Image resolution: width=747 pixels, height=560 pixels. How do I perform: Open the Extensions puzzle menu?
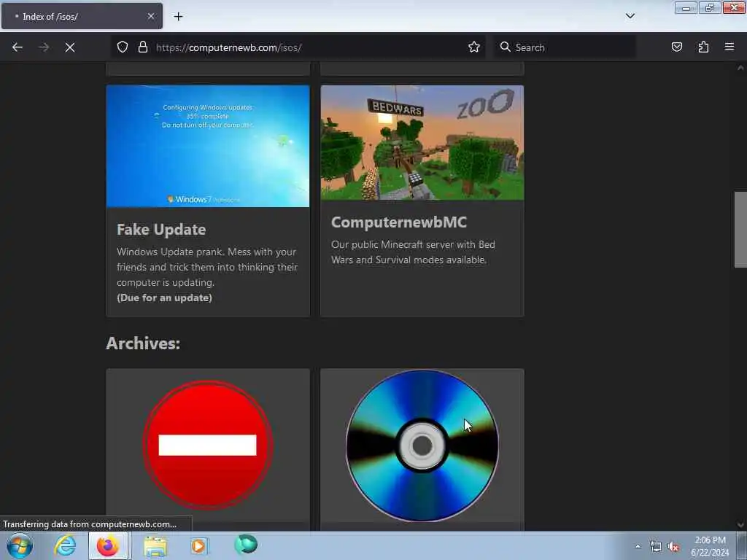703,47
